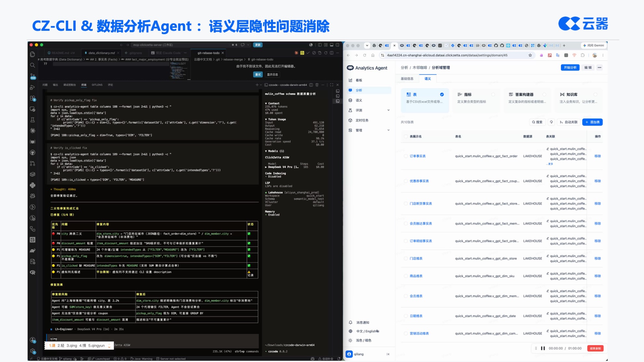Click refresh icon next to 搜索 button
This screenshot has height=362, width=644.
click(551, 122)
